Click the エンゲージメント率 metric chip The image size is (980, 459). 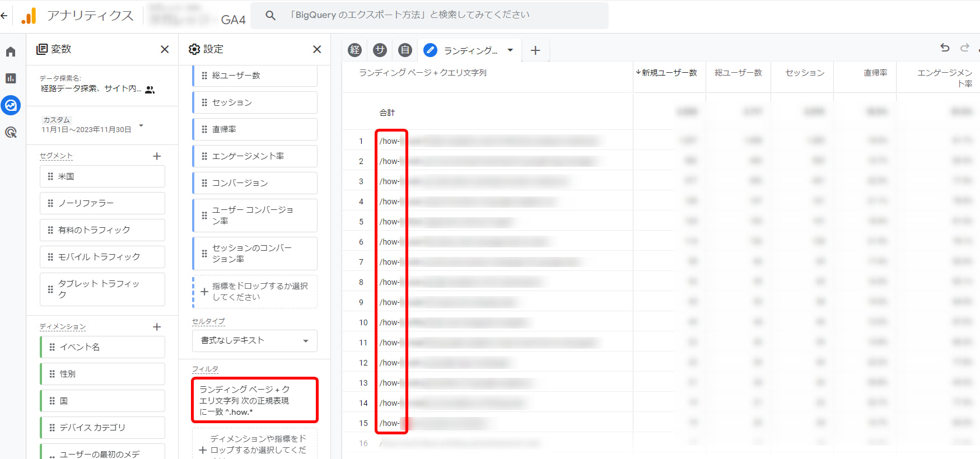pyautogui.click(x=255, y=156)
